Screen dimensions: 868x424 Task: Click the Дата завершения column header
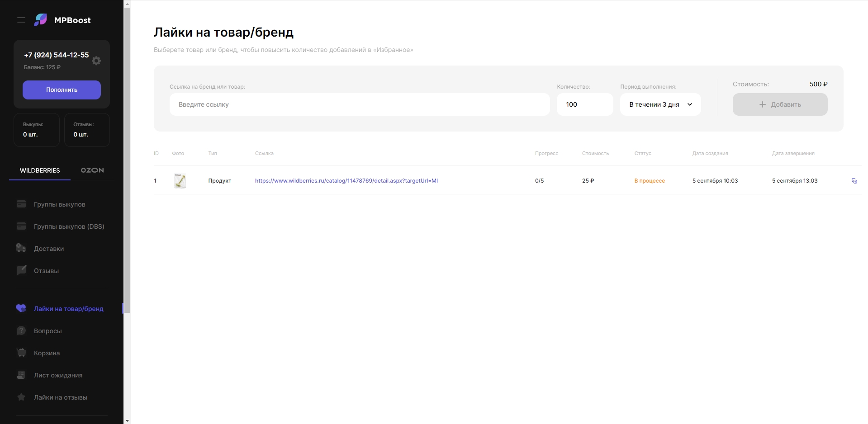point(793,153)
